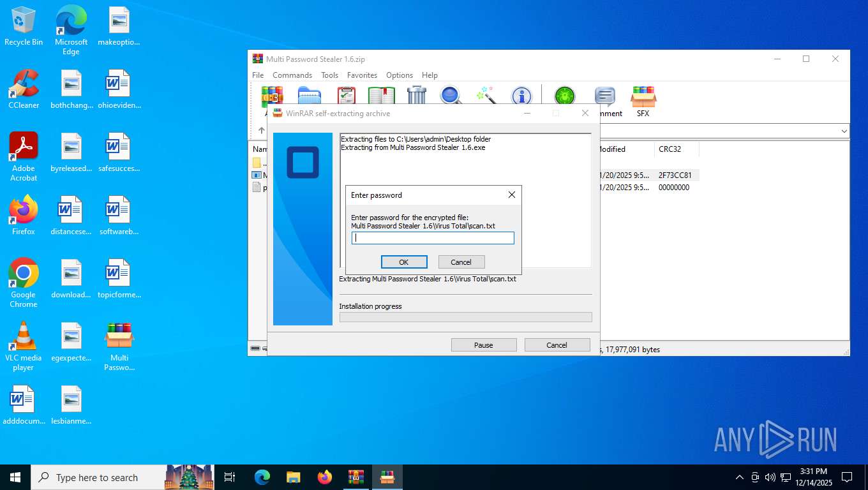Click Pause in the self-extracting archive window
868x490 pixels.
click(x=484, y=345)
